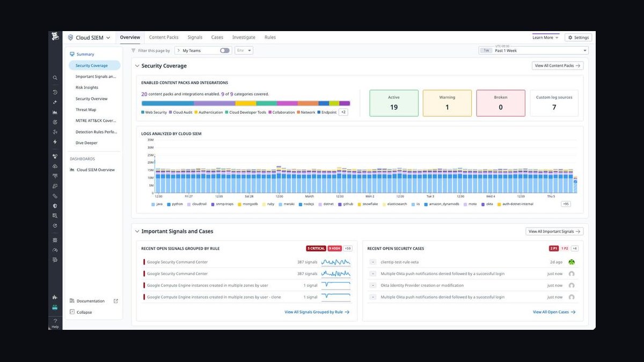The width and height of the screenshot is (644, 362).
Task: Click the lightning bolt icon in left rail
Action: click(55, 142)
